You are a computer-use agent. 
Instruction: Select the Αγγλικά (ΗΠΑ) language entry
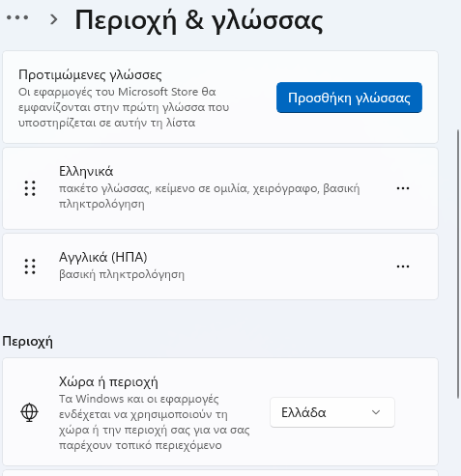pos(220,266)
